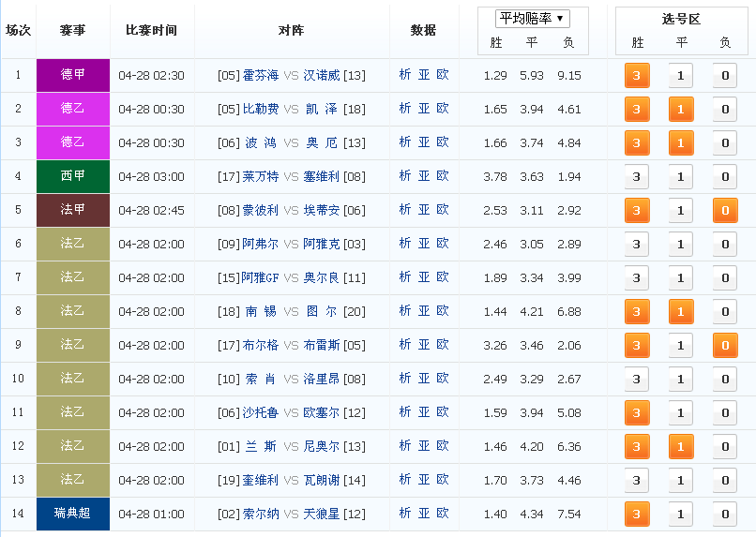Open 析 analysis for match 14 索尔纳
Image resolution: width=756 pixels, height=537 pixels.
(x=405, y=513)
